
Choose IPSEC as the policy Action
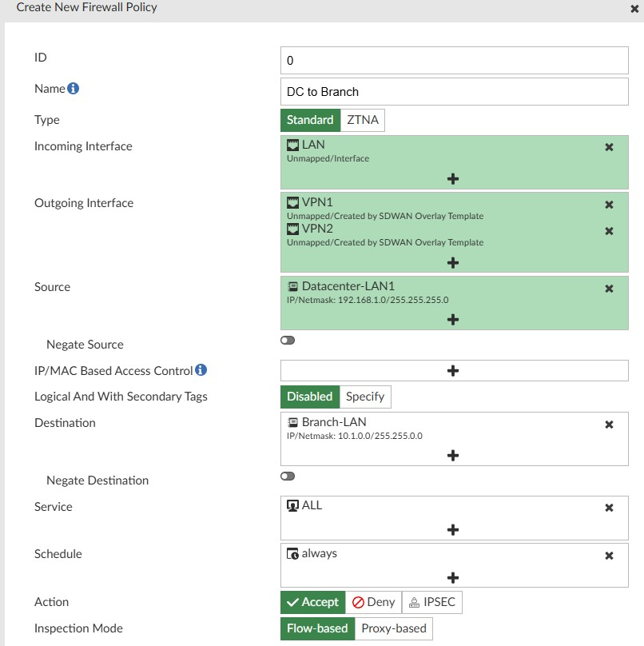pos(432,602)
